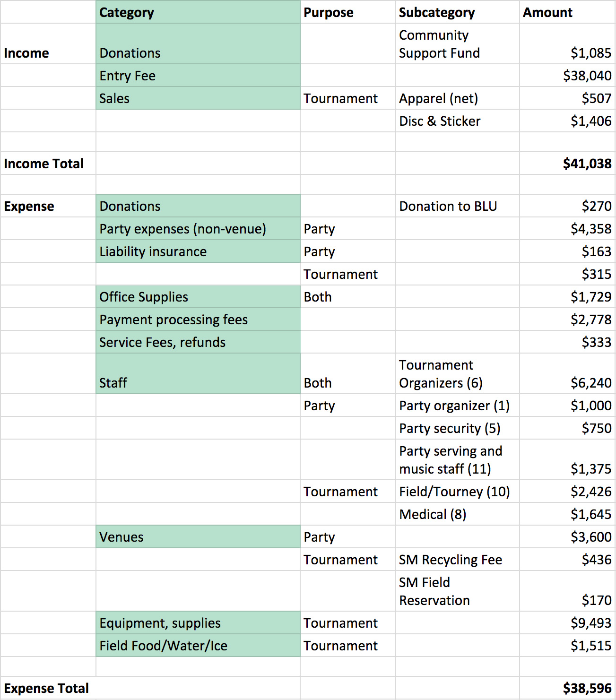Select the Income Total label cell
Image resolution: width=616 pixels, height=700 pixels.
(x=48, y=164)
